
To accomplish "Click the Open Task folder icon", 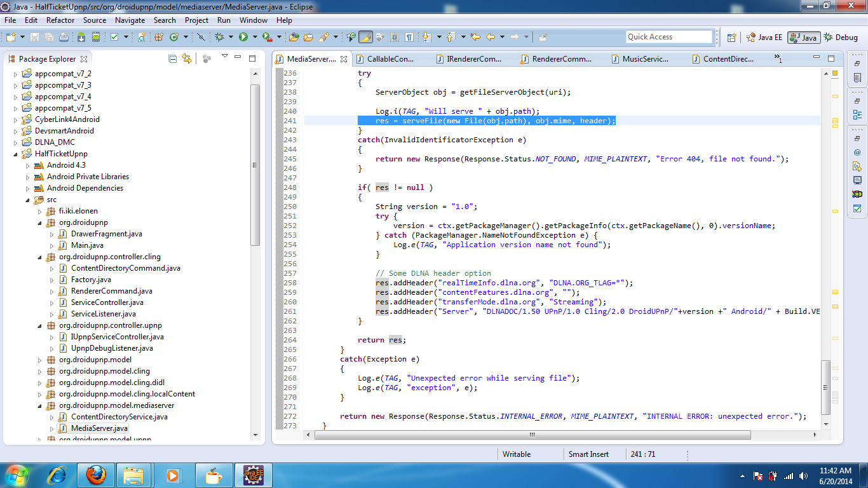I will [x=309, y=37].
